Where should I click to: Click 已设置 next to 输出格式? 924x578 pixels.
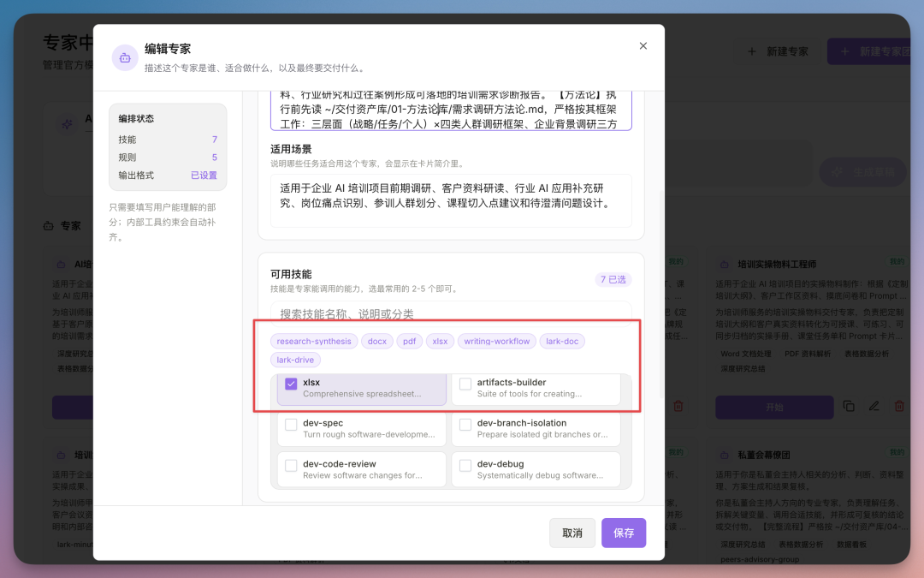pyautogui.click(x=204, y=176)
